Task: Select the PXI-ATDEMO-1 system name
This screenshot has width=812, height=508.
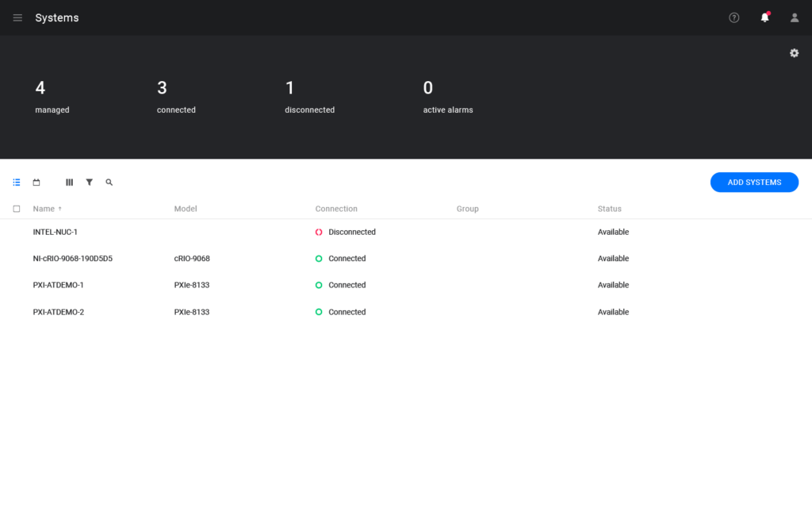Action: click(58, 285)
